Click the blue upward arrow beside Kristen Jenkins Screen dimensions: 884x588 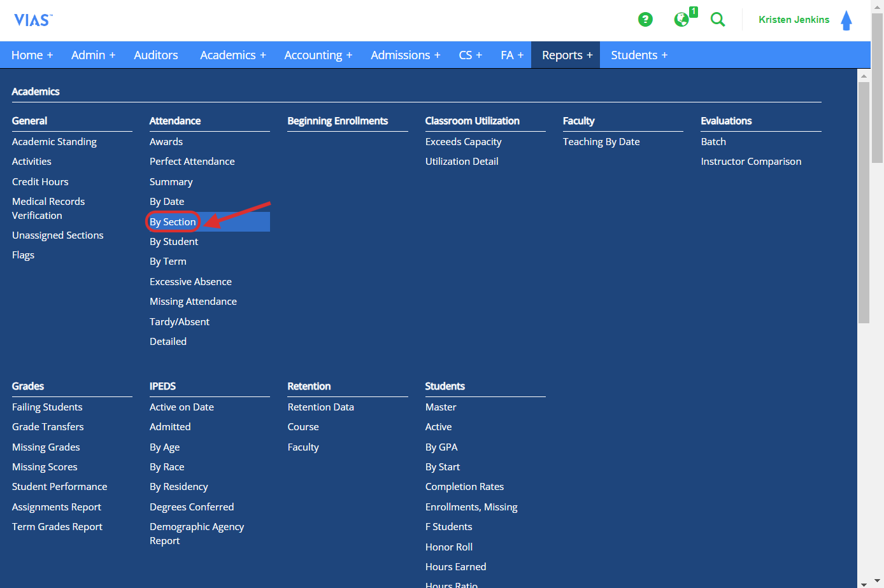846,20
